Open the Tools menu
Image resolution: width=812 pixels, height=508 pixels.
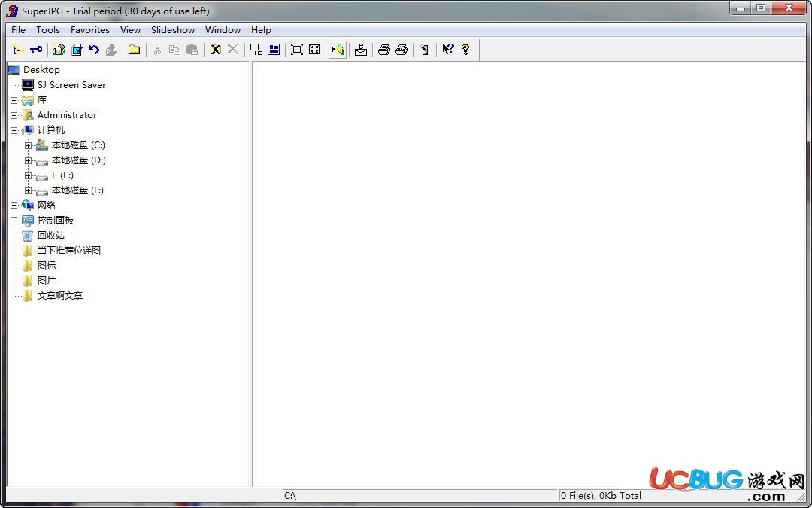(48, 30)
